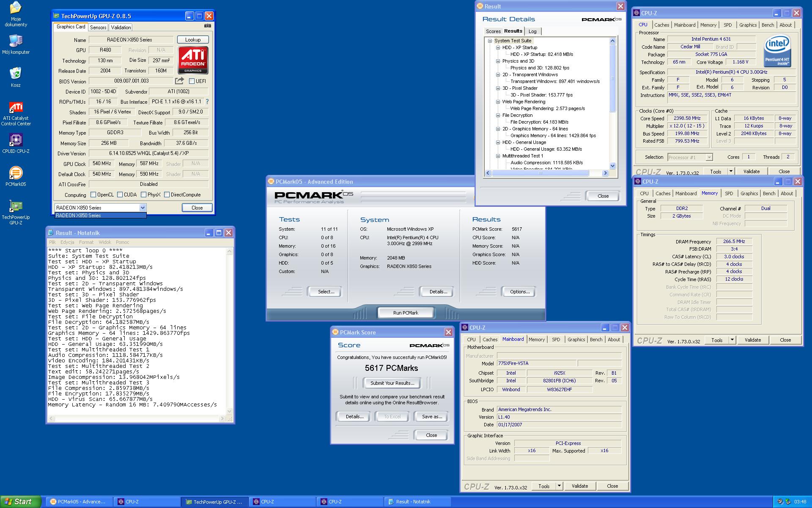The width and height of the screenshot is (812, 508).
Task: Toggle the PhysX checkbox
Action: tap(144, 195)
